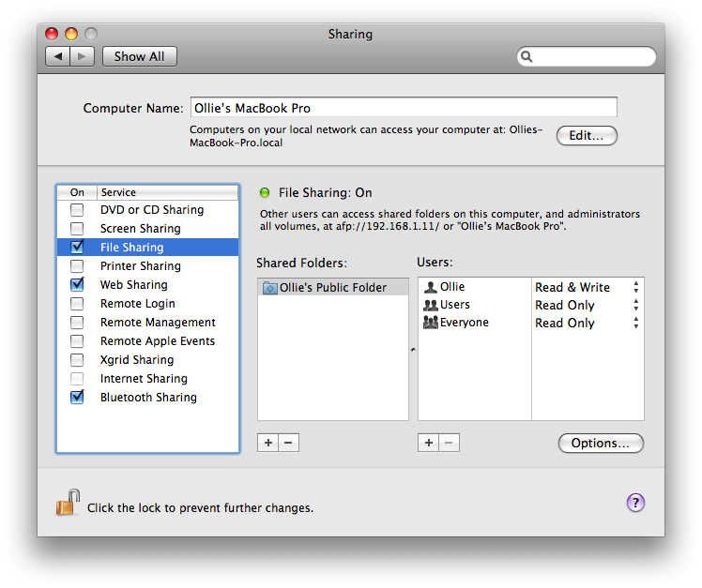Select Ollie's Public Folder row
The height and width of the screenshot is (588, 702).
coord(333,288)
